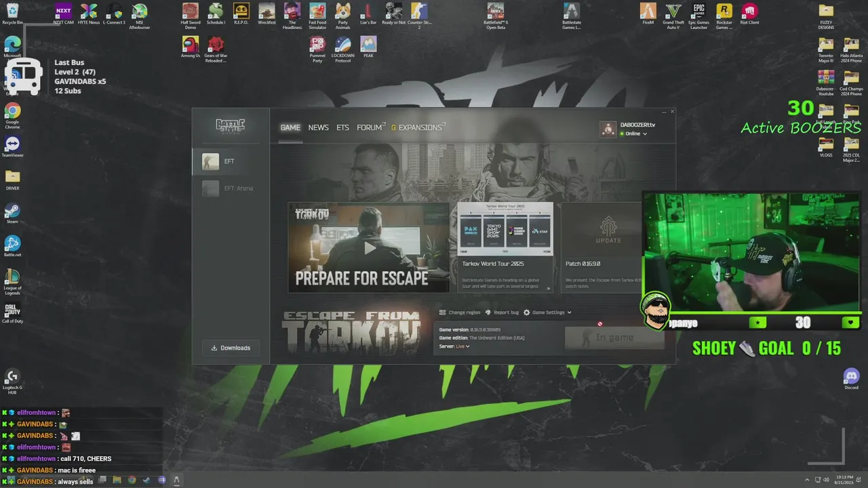Select Grand Theft Auto V icon
This screenshot has height=488, width=868.
click(x=673, y=16)
